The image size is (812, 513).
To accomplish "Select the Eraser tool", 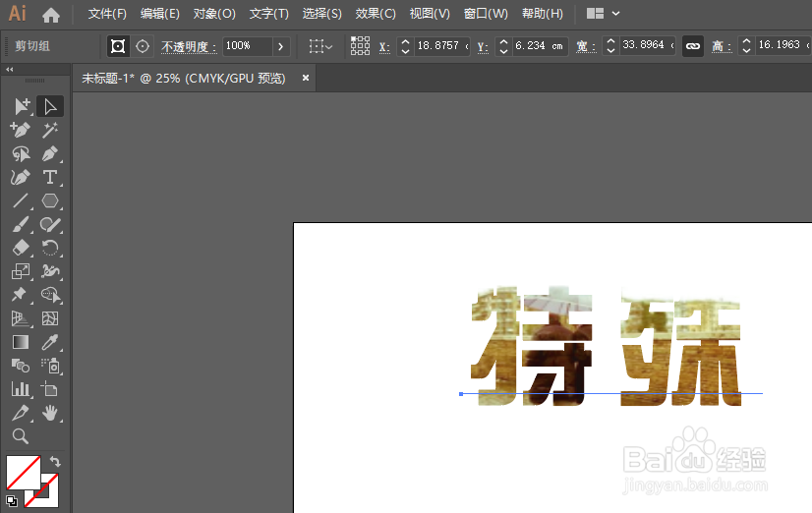I will [x=21, y=248].
